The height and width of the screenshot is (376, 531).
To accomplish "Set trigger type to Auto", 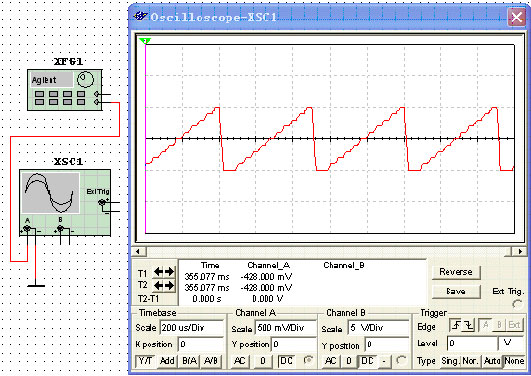I will (x=492, y=361).
